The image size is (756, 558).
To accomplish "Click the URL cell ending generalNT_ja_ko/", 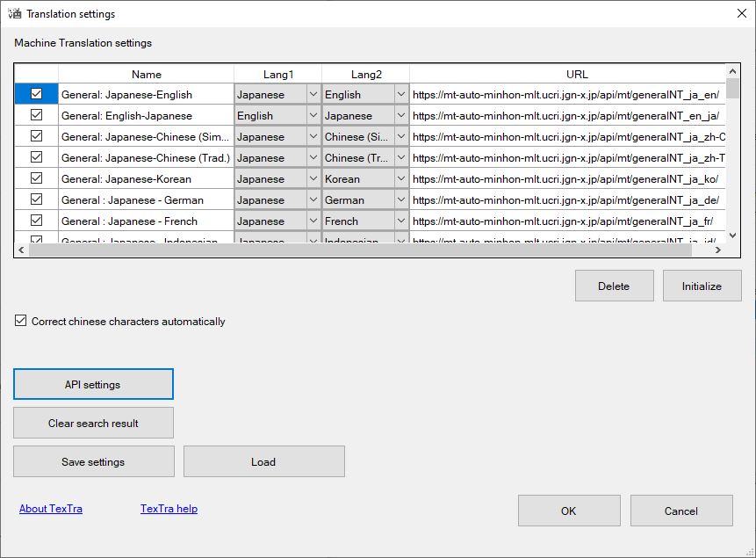I will click(567, 178).
